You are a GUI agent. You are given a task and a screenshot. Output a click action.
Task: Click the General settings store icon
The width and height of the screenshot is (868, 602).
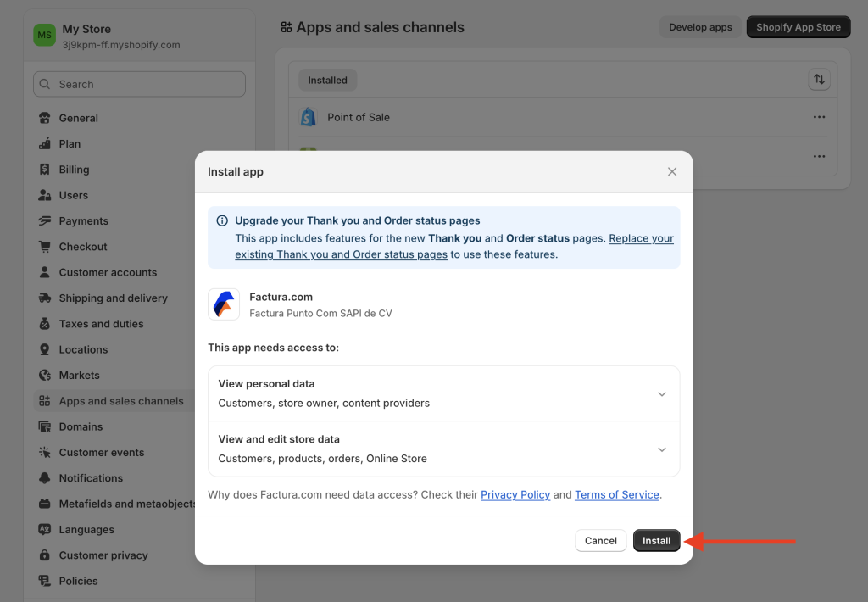45,118
